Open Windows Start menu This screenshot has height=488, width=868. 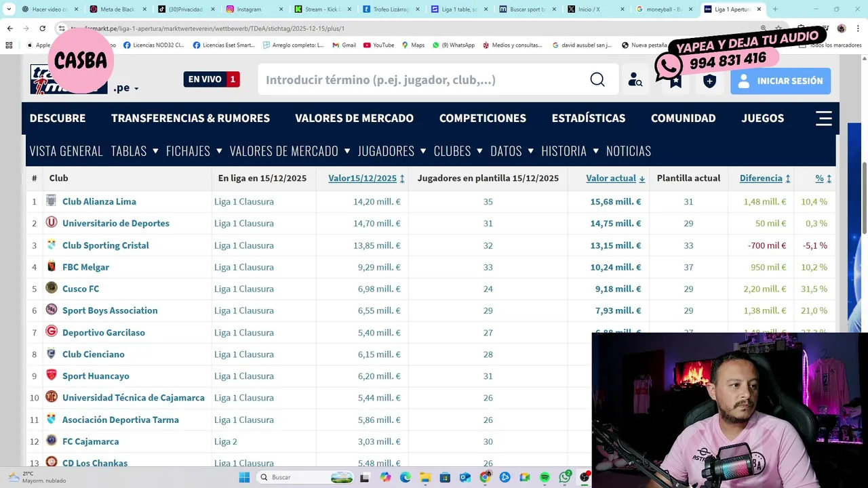click(244, 477)
